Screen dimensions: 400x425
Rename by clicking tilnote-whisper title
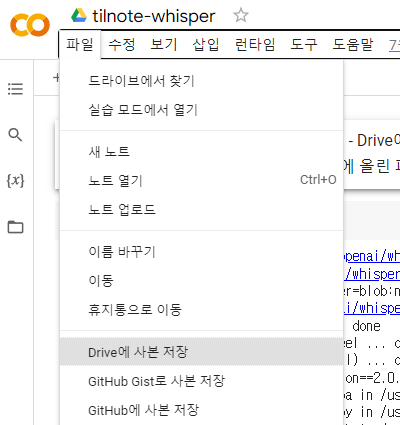[x=154, y=16]
